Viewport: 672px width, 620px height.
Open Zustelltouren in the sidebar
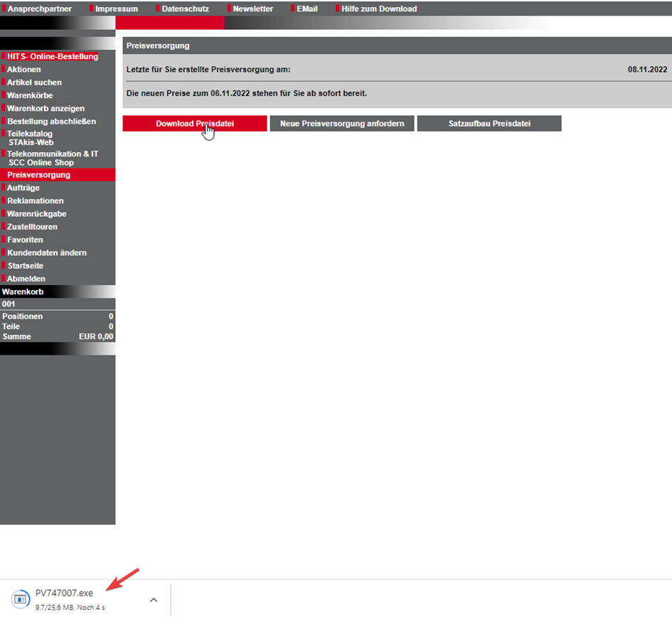pos(32,227)
